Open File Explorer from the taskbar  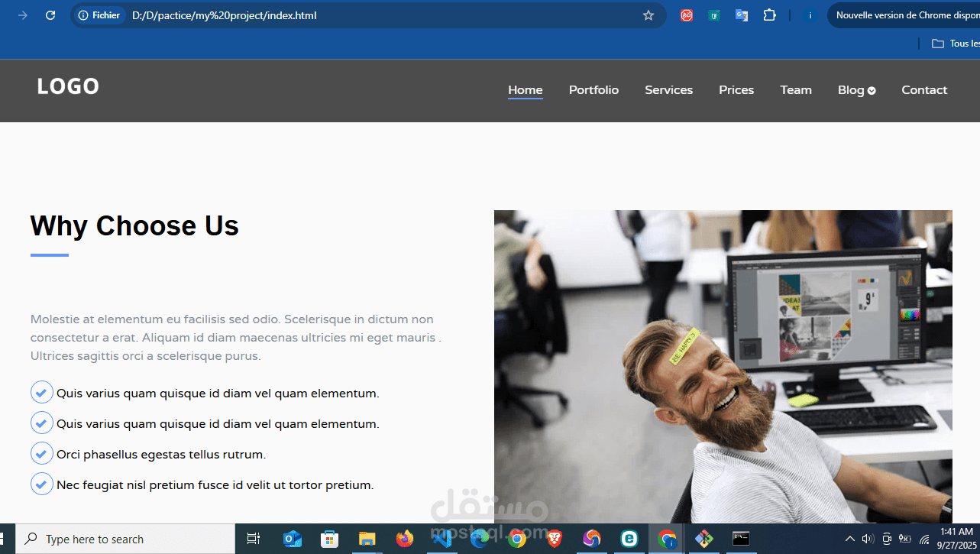click(x=367, y=539)
